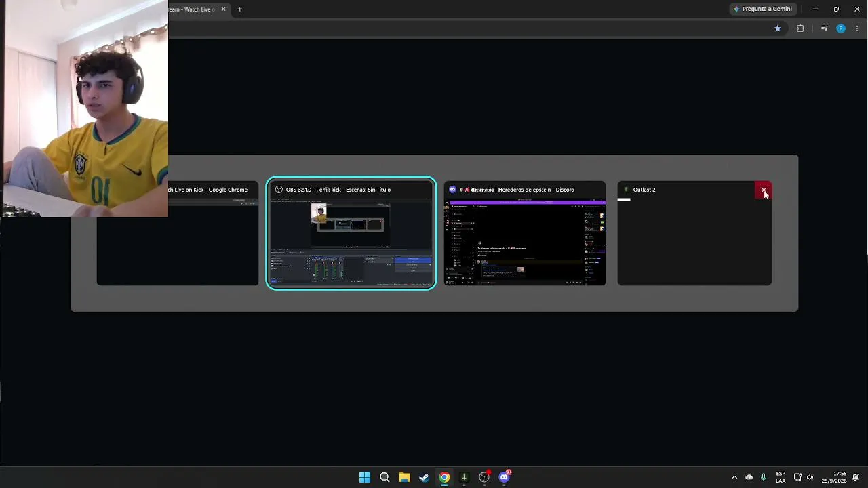Viewport: 868px width, 488px height.
Task: Click the Pregunta a Gemini button
Action: pyautogui.click(x=762, y=9)
